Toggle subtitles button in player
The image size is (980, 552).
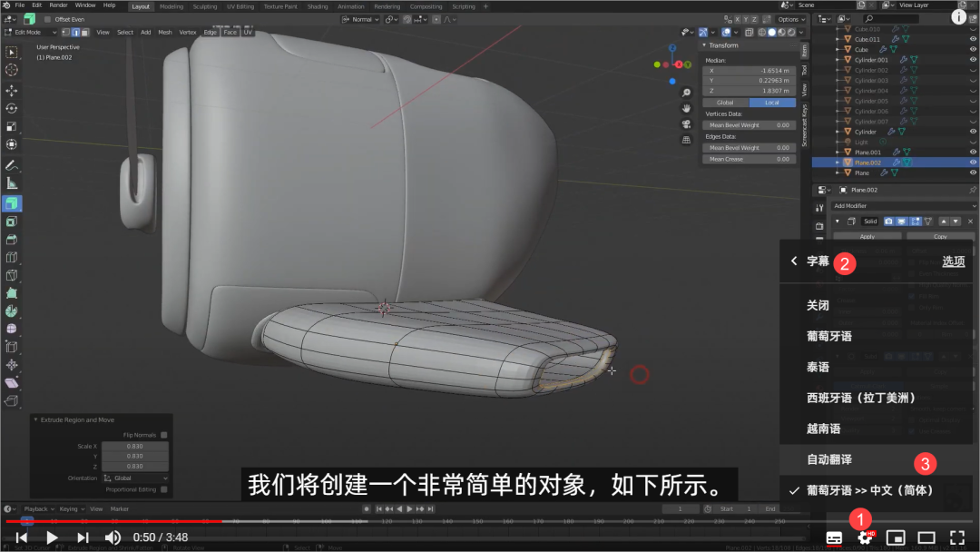click(x=834, y=537)
